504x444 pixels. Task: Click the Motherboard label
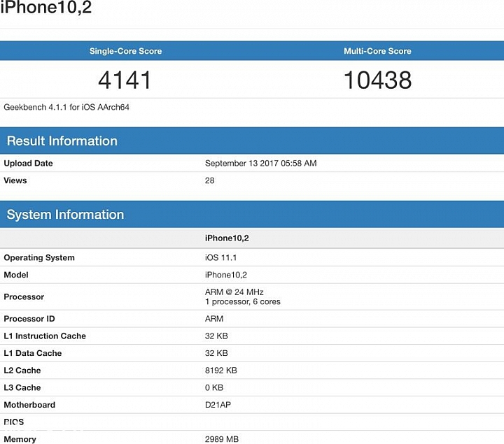coord(29,405)
